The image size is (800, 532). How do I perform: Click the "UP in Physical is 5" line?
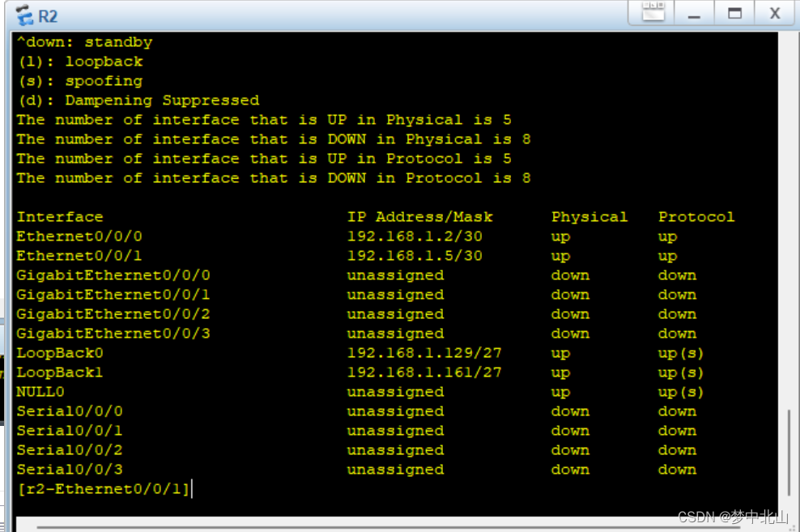coord(264,120)
